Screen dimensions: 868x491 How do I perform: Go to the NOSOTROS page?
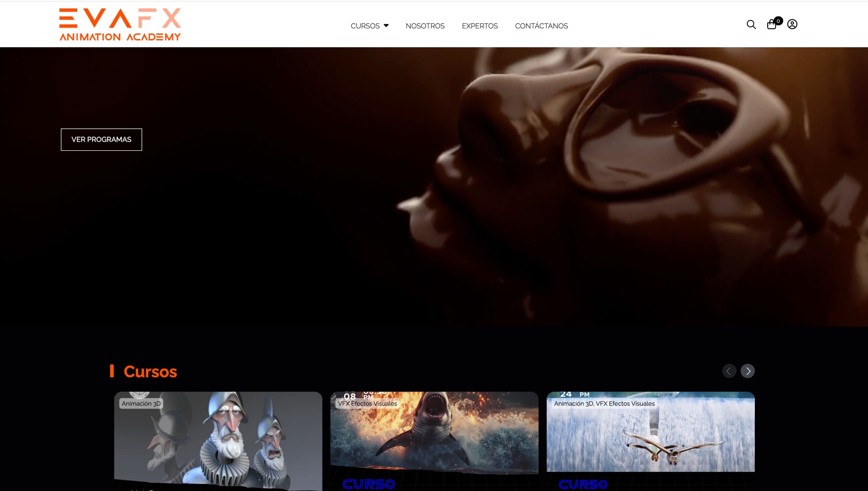(x=425, y=26)
